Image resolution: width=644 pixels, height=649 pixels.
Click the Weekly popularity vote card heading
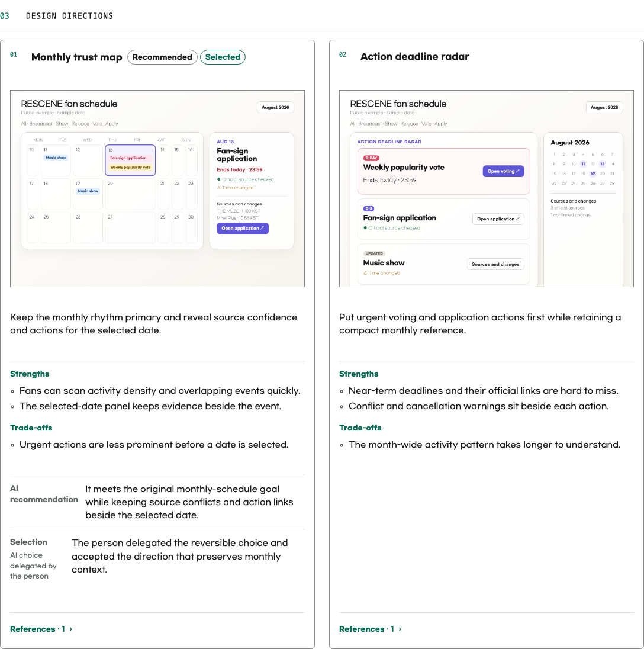404,168
